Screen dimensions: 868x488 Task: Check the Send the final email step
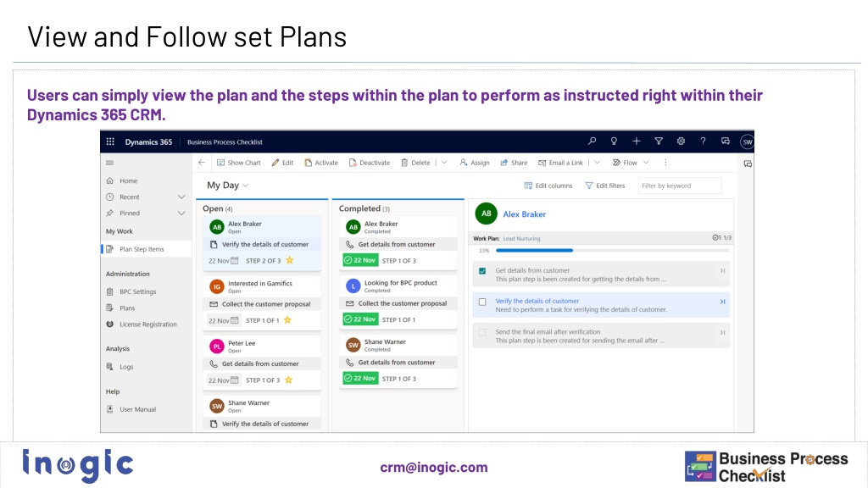(x=482, y=332)
